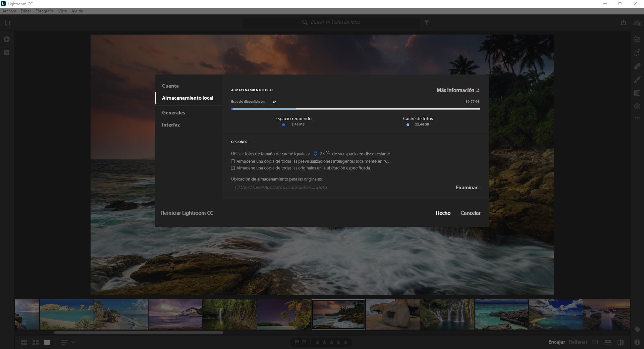Flag photo as picked
The image size is (644, 349).
[297, 342]
